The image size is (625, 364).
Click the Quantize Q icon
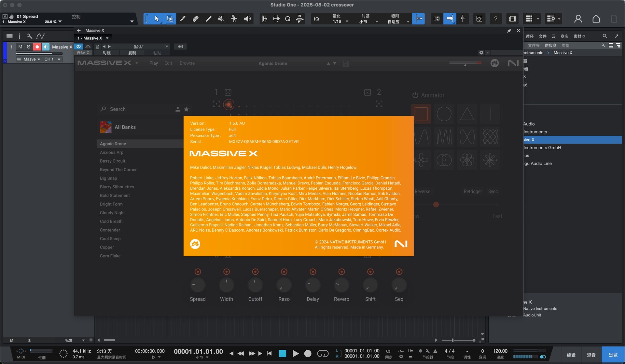point(288,19)
